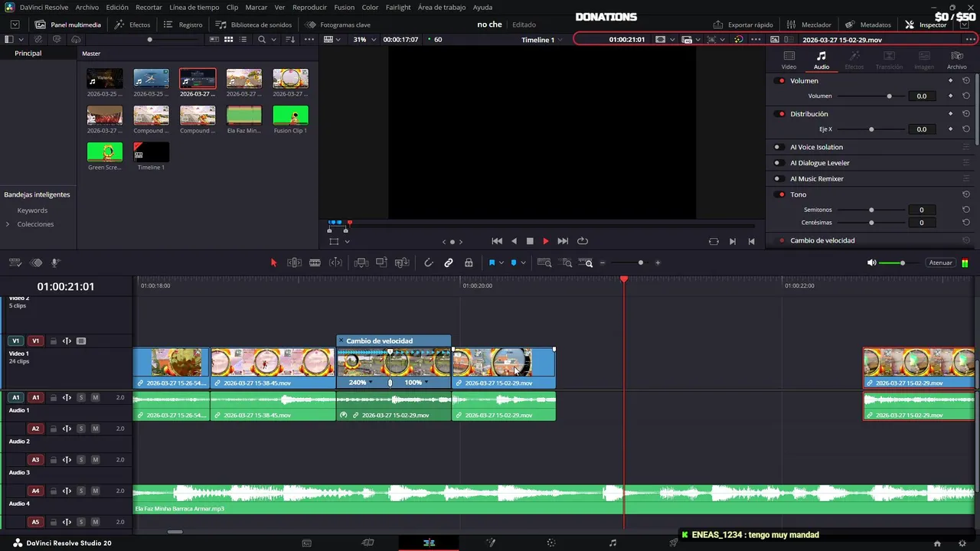Open the Biblioteca de sonidos panel
The width and height of the screenshot is (980, 551).
click(x=253, y=24)
